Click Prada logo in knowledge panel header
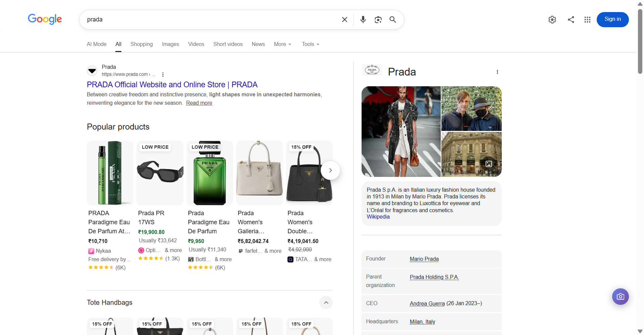This screenshot has height=335, width=644. point(372,70)
